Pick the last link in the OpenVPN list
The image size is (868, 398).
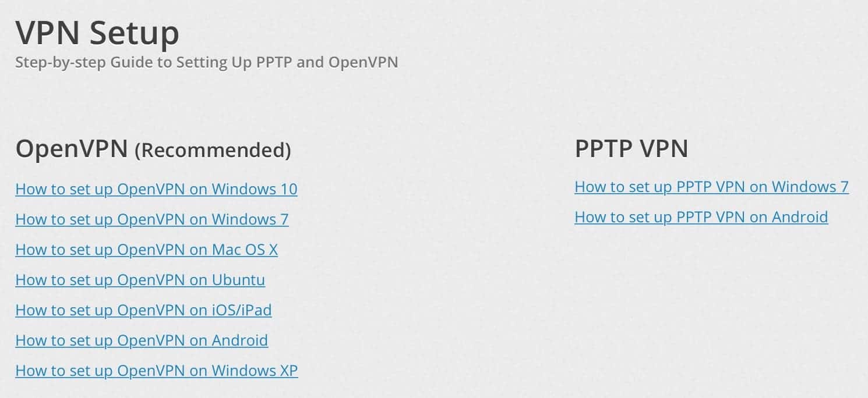coord(156,371)
